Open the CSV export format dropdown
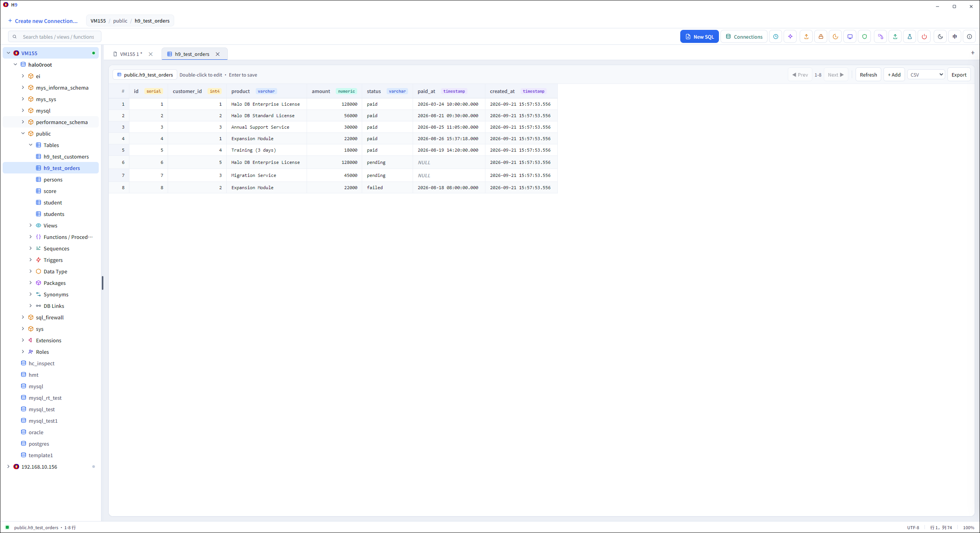This screenshot has height=533, width=980. pyautogui.click(x=926, y=75)
